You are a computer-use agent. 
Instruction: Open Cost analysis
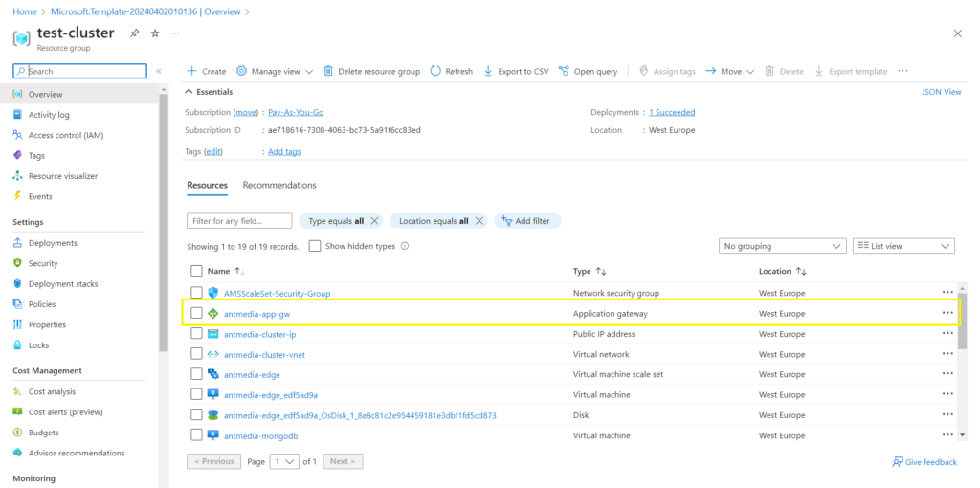pos(52,391)
